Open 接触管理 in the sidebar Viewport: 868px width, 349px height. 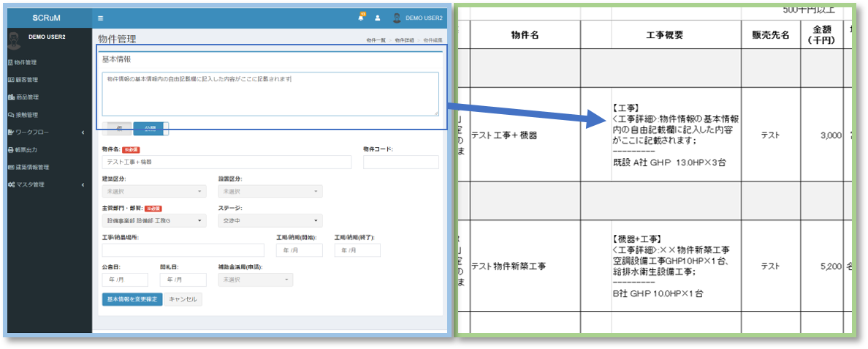pyautogui.click(x=23, y=115)
